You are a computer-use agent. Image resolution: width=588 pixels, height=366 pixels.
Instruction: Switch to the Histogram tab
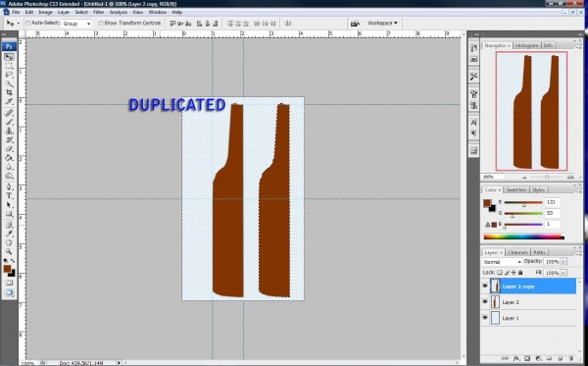(526, 45)
